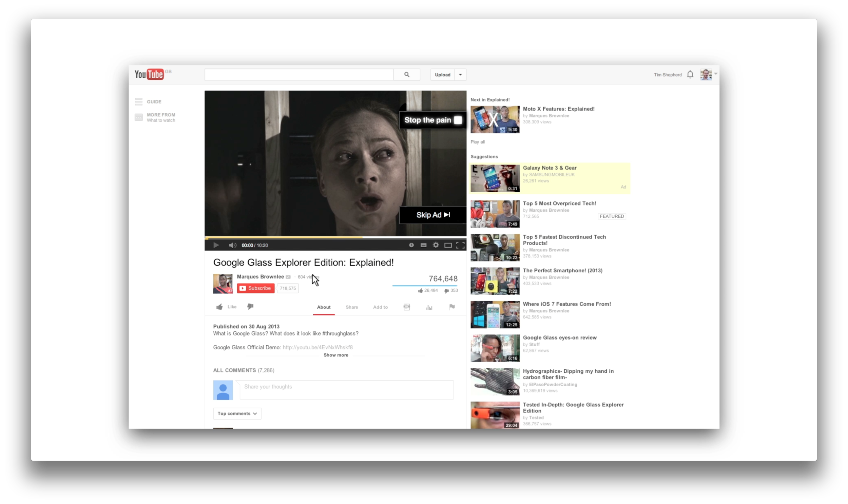Image resolution: width=848 pixels, height=504 pixels.
Task: Open the notifications bell
Action: click(x=690, y=74)
